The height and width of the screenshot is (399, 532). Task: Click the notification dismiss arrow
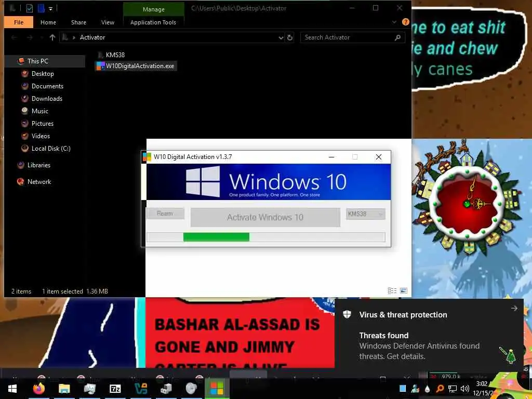514,308
